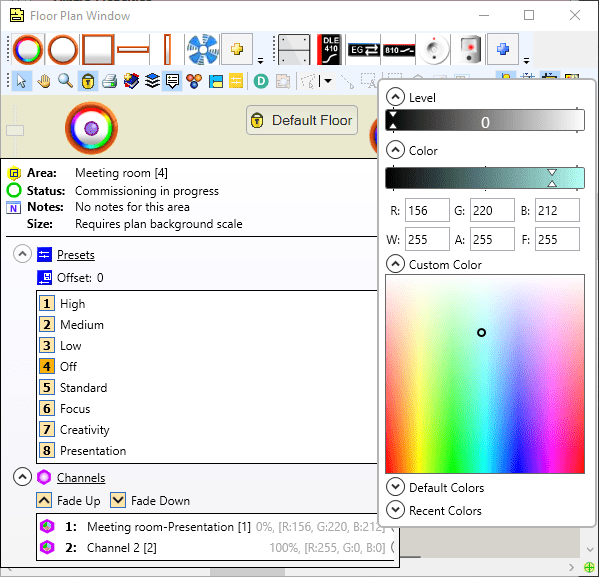Expand the Recent Colors section
599x577 pixels.
pyautogui.click(x=395, y=510)
